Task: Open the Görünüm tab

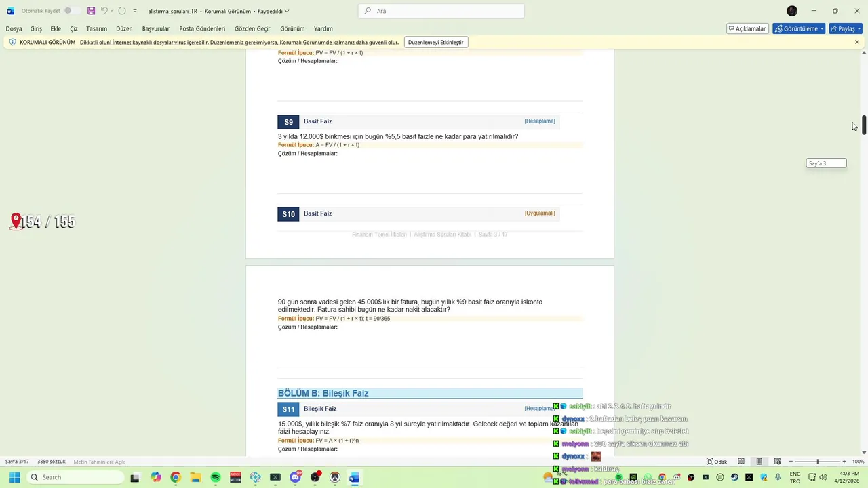Action: [292, 28]
